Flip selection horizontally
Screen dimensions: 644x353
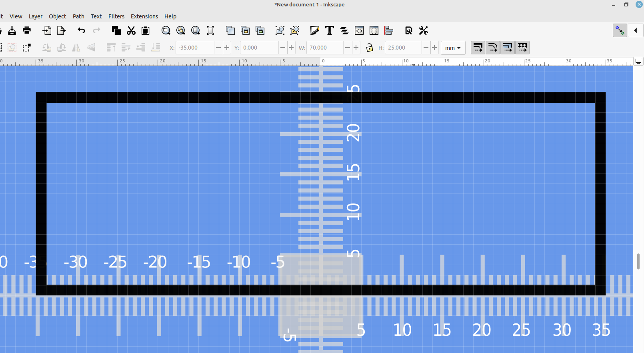tap(76, 48)
